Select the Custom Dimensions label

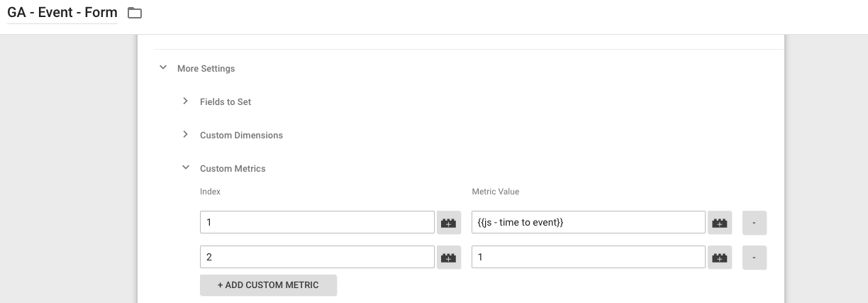[241, 136]
